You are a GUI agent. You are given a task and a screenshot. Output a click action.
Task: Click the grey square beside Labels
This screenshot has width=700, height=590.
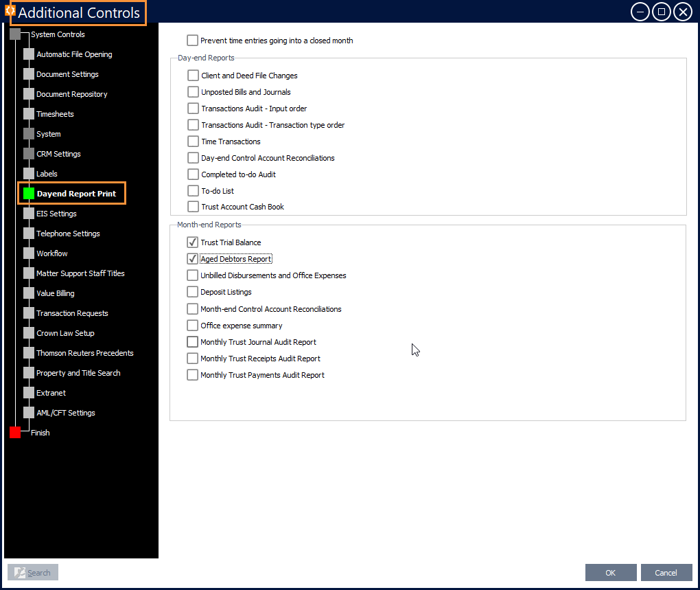(29, 174)
